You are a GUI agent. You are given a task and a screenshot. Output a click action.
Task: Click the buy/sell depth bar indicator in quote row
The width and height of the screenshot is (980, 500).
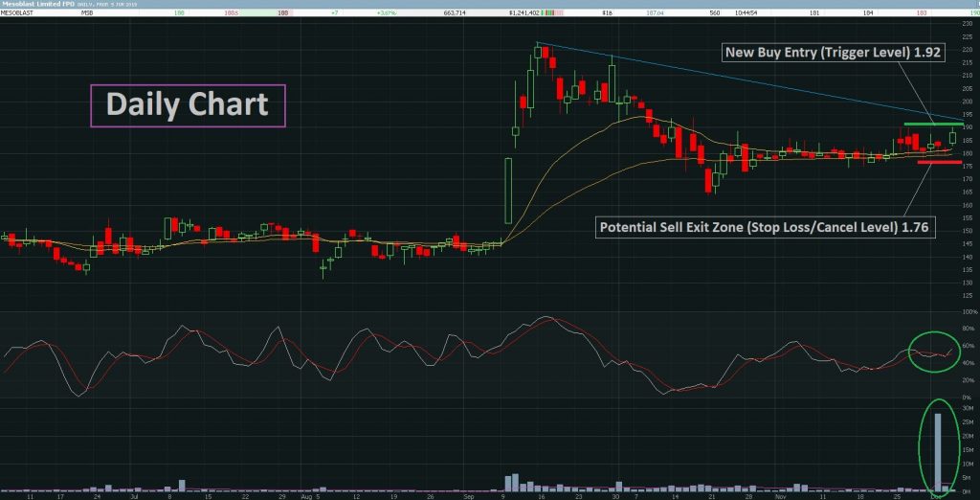click(552, 12)
